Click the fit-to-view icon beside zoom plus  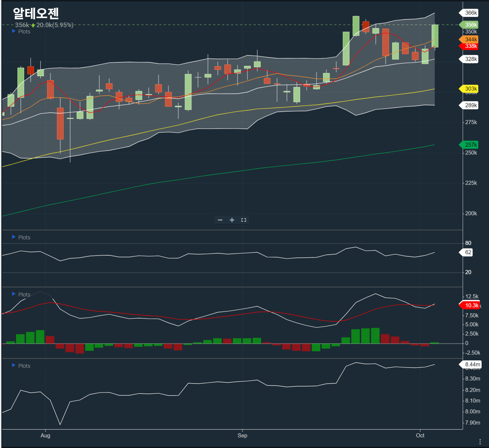click(244, 220)
